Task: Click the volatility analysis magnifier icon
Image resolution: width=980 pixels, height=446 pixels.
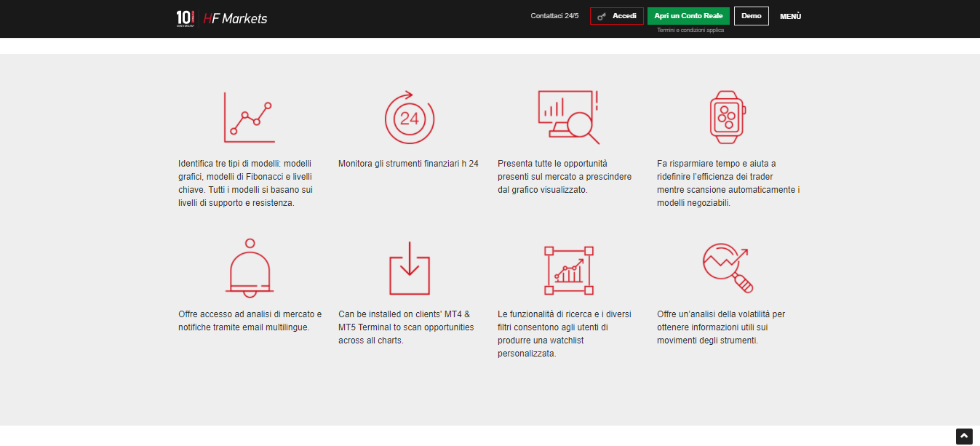Action: tap(728, 268)
